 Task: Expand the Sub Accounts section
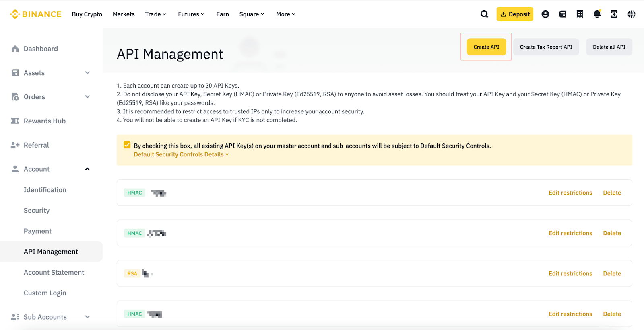(x=87, y=317)
